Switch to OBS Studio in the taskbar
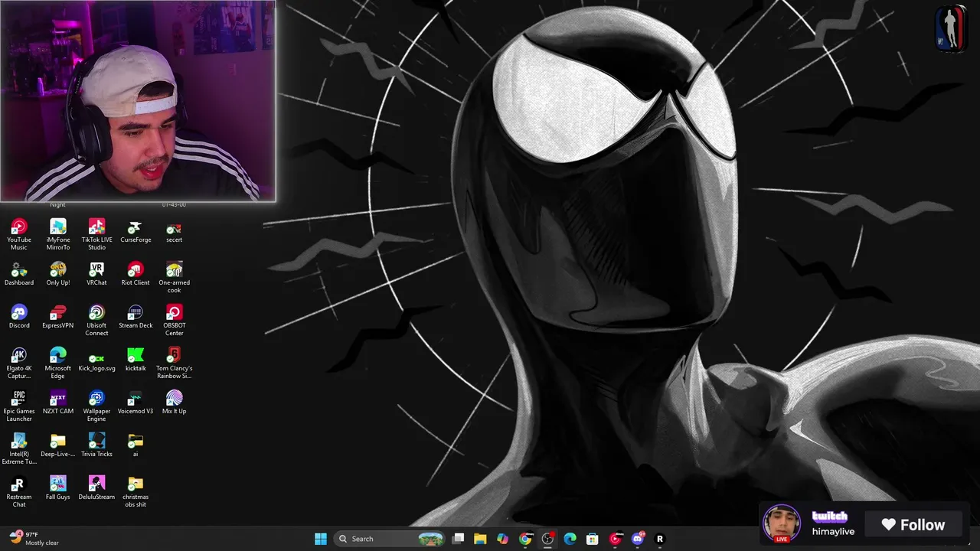The width and height of the screenshot is (980, 551). pyautogui.click(x=547, y=539)
